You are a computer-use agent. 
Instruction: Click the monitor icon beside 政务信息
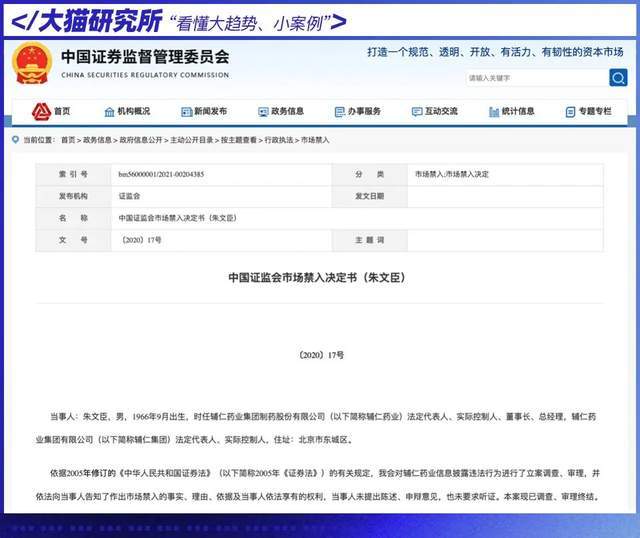[x=263, y=111]
